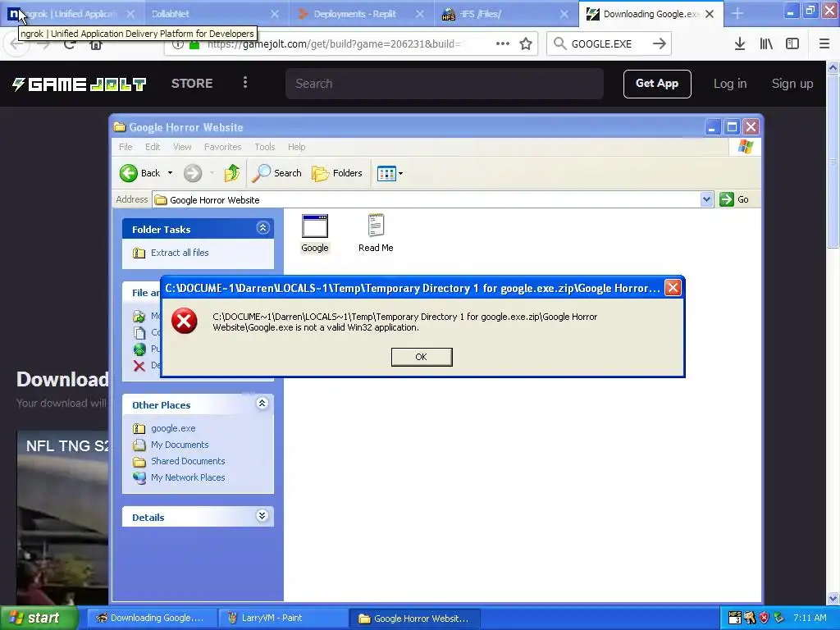Click the red X delete icon in File tasks

139,366
